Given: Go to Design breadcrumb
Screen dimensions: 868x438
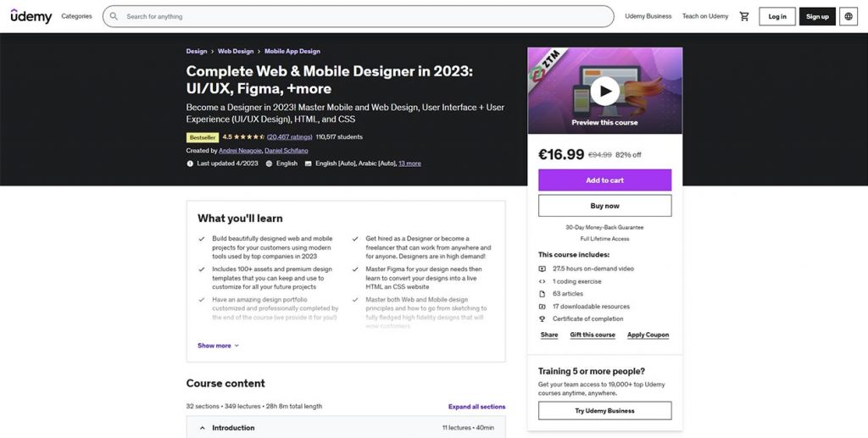Looking at the screenshot, I should pos(197,52).
